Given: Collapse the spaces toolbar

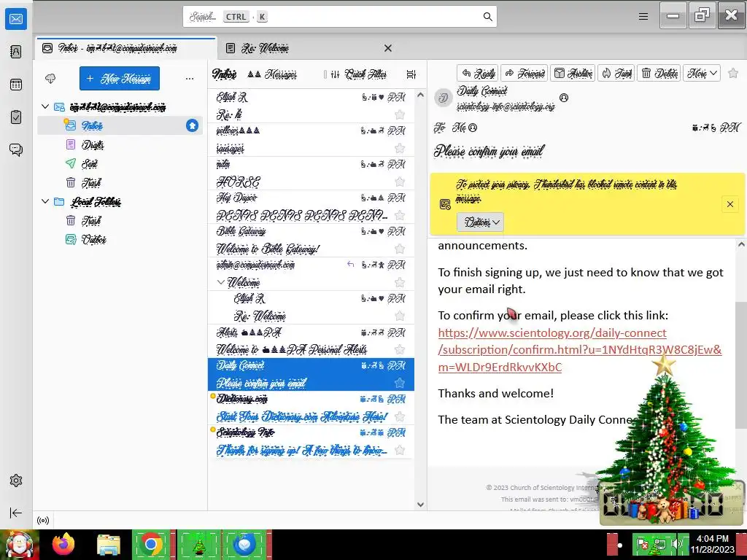Looking at the screenshot, I should (16, 513).
